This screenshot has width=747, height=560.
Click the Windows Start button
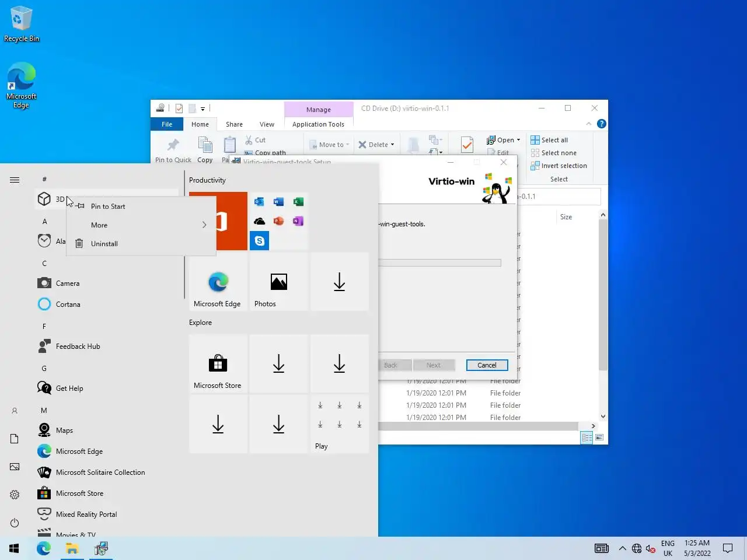point(14,548)
